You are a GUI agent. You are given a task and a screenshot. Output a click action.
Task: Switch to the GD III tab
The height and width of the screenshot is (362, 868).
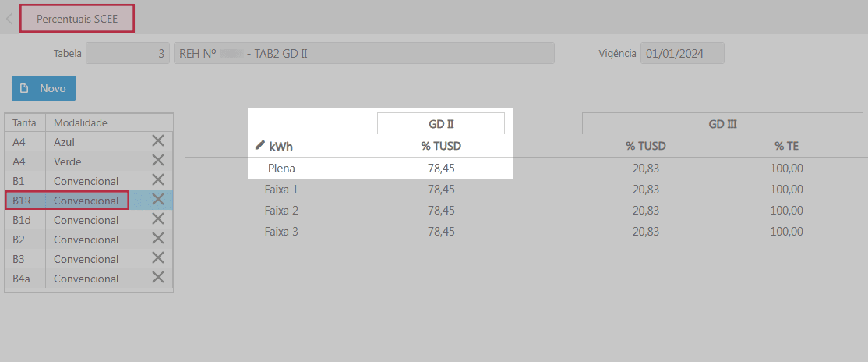coord(722,123)
